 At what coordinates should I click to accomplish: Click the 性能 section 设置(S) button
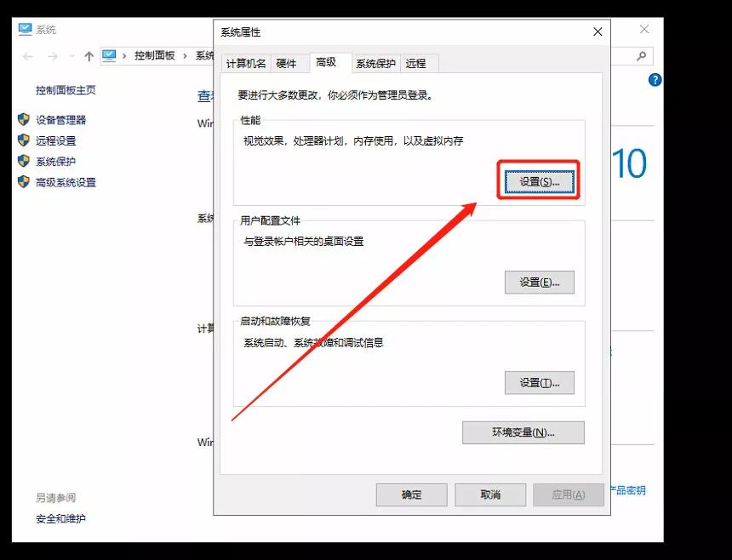538,180
